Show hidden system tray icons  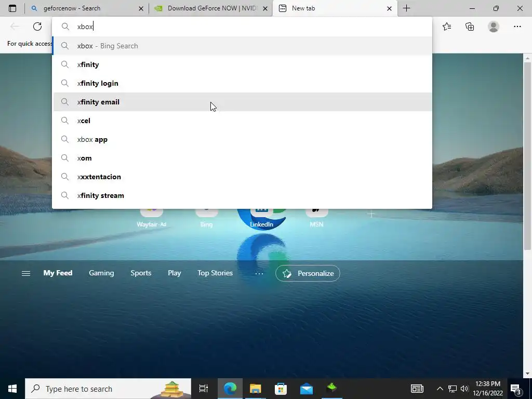pos(440,389)
